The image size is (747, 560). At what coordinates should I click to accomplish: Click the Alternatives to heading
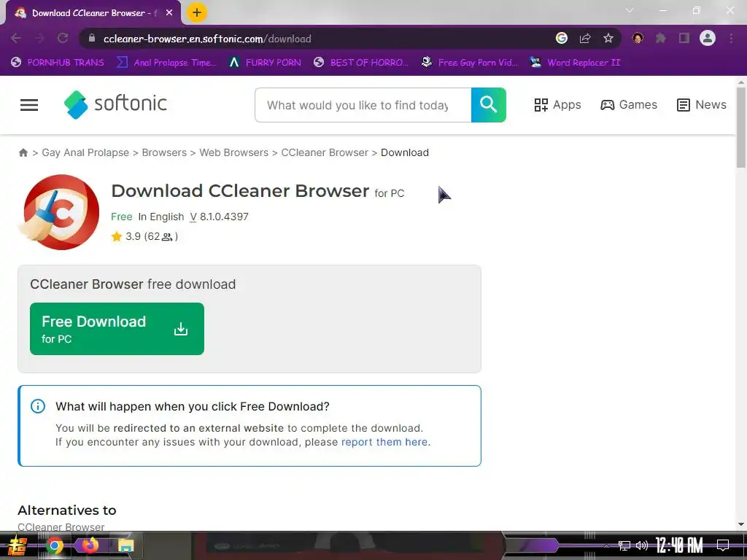pos(66,510)
